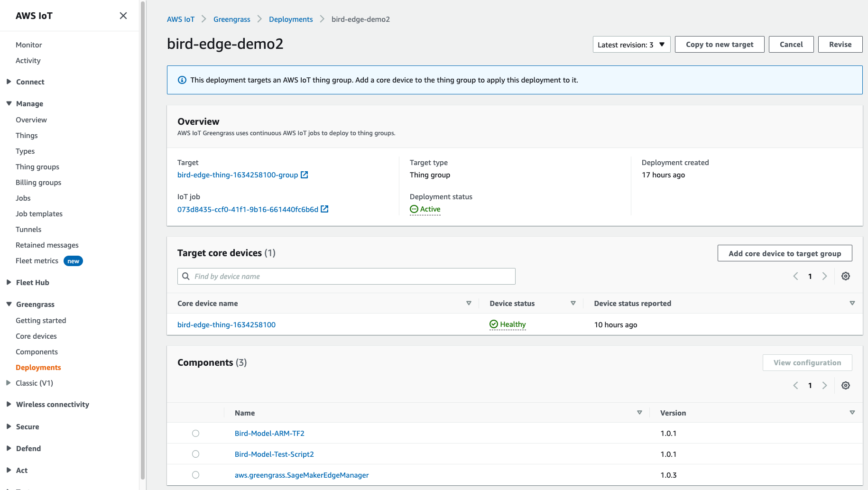This screenshot has height=490, width=868.
Task: Open Jobs in sidebar
Action: point(23,198)
